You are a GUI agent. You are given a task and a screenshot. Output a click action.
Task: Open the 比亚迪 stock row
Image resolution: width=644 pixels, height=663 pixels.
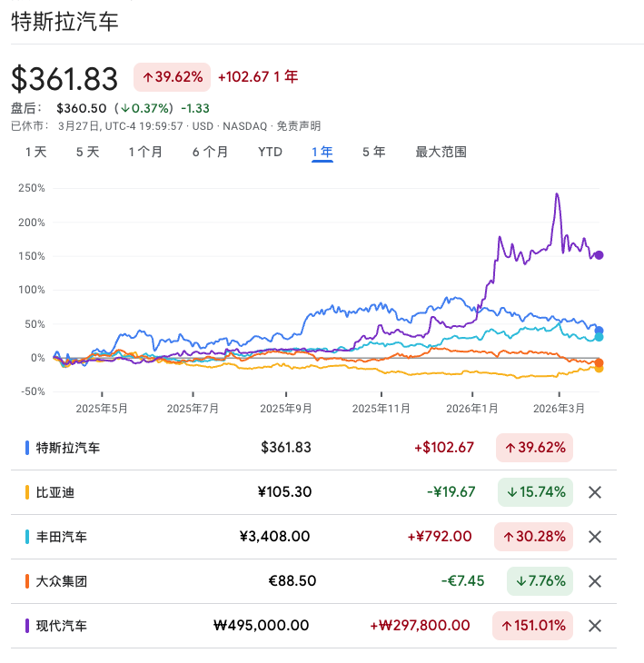313,492
